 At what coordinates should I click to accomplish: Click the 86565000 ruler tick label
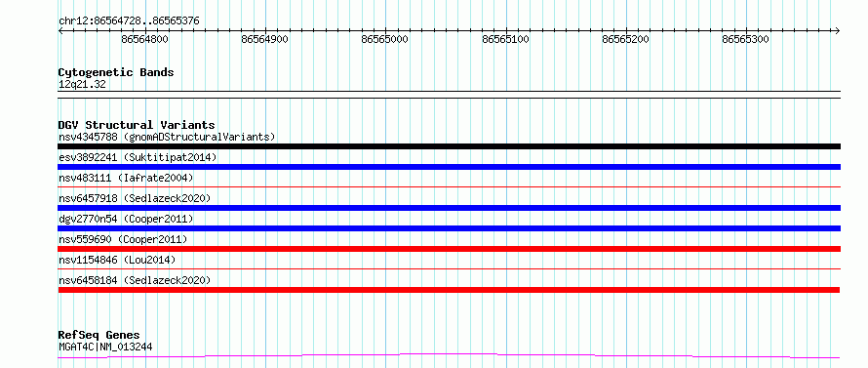click(x=385, y=39)
